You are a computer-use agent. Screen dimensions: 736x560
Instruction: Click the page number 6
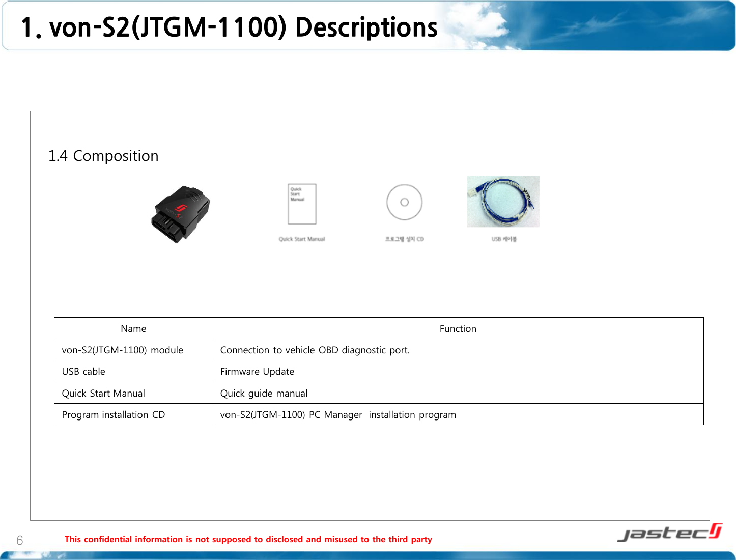(20, 541)
